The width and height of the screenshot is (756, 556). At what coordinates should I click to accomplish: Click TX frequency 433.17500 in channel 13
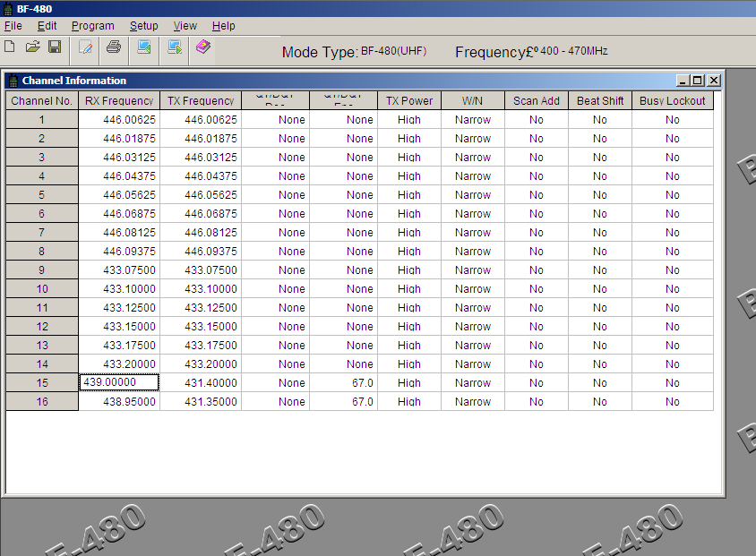pos(201,345)
